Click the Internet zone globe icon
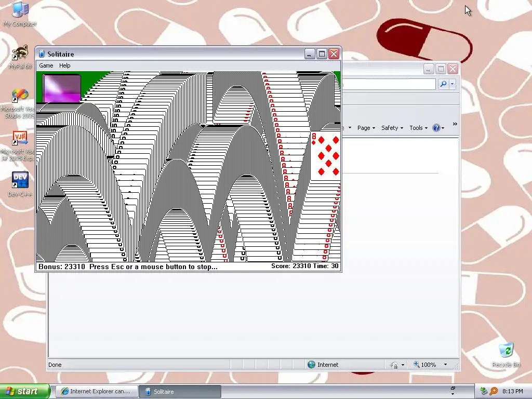 [x=311, y=364]
